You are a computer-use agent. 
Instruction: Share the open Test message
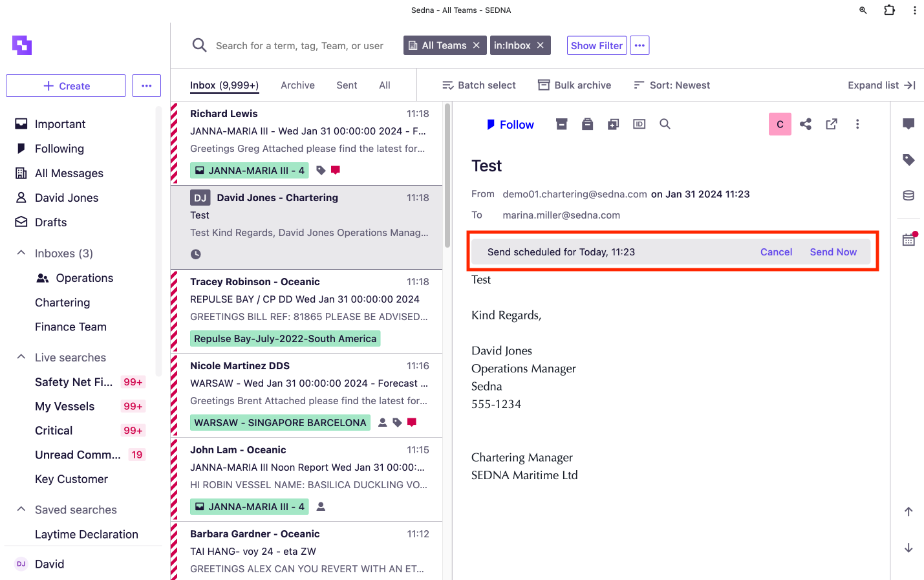tap(806, 124)
